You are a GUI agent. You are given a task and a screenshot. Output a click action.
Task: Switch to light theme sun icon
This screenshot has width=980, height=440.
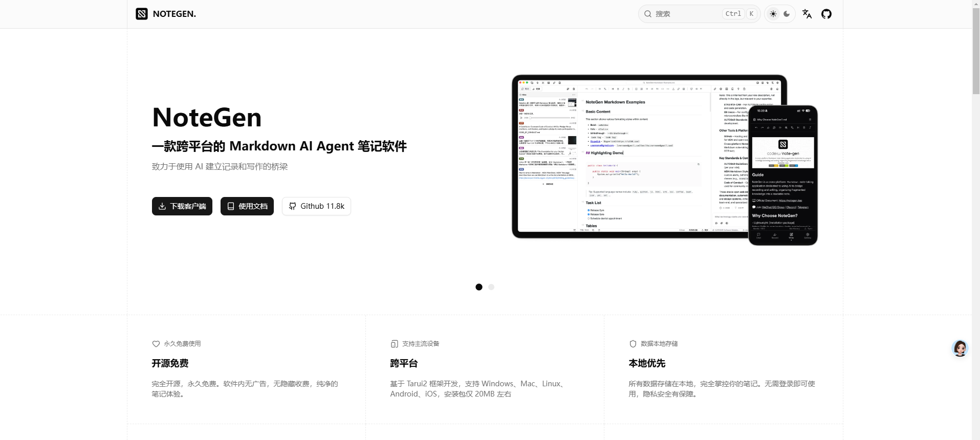[773, 14]
